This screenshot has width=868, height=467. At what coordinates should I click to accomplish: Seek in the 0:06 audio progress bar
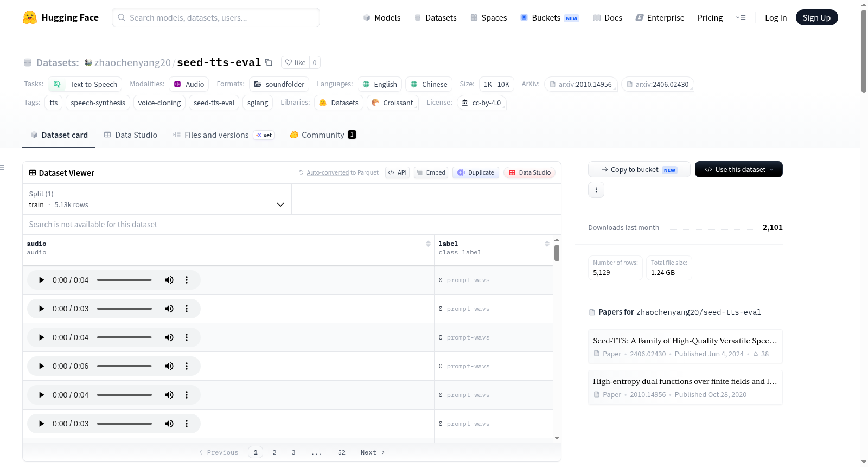124,366
